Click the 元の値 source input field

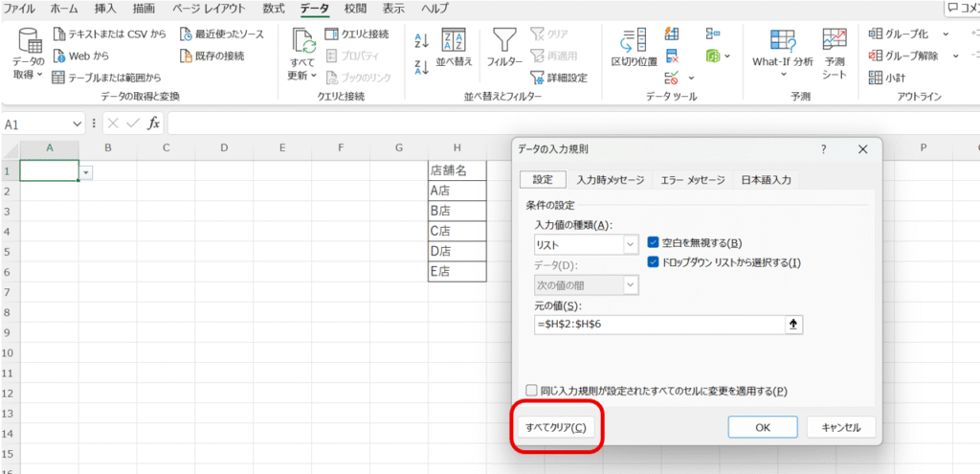click(658, 325)
